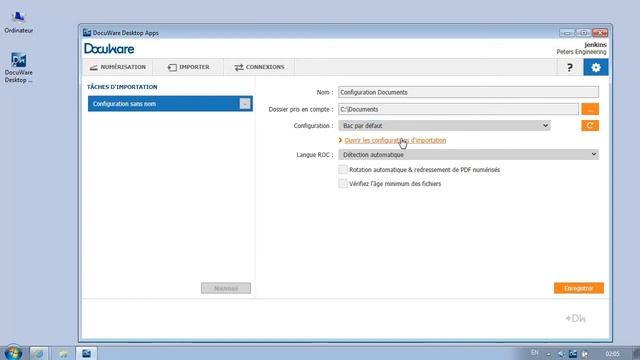
Task: Click the Enregistrer button
Action: (x=579, y=288)
